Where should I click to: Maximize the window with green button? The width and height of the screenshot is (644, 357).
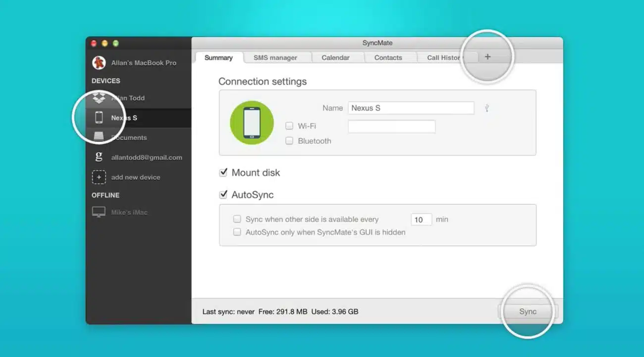coord(116,44)
